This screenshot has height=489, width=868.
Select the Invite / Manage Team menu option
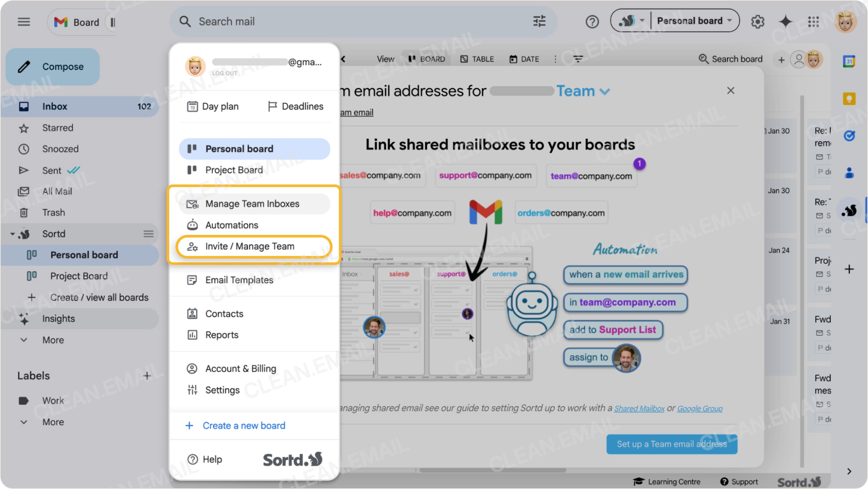tap(250, 246)
